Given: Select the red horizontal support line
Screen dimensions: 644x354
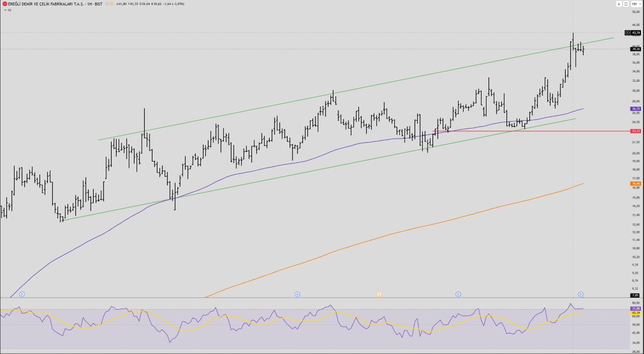Looking at the screenshot, I should [531, 131].
